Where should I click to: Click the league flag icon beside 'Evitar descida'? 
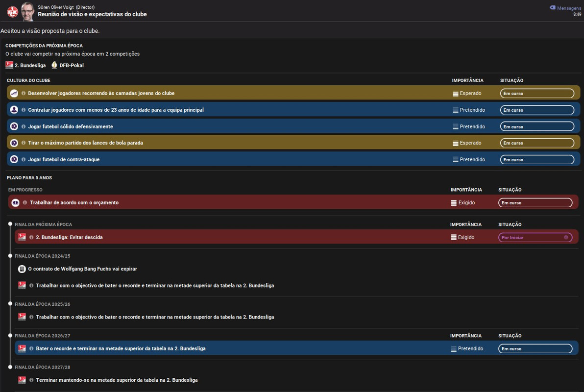click(22, 237)
